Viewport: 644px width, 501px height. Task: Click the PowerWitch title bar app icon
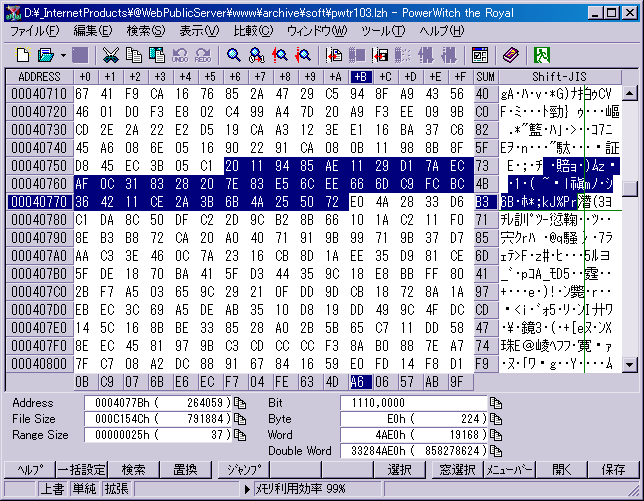point(13,13)
